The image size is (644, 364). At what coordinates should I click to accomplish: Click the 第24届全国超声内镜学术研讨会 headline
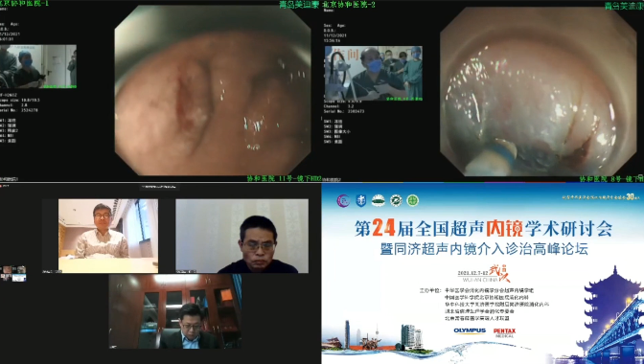(x=483, y=229)
